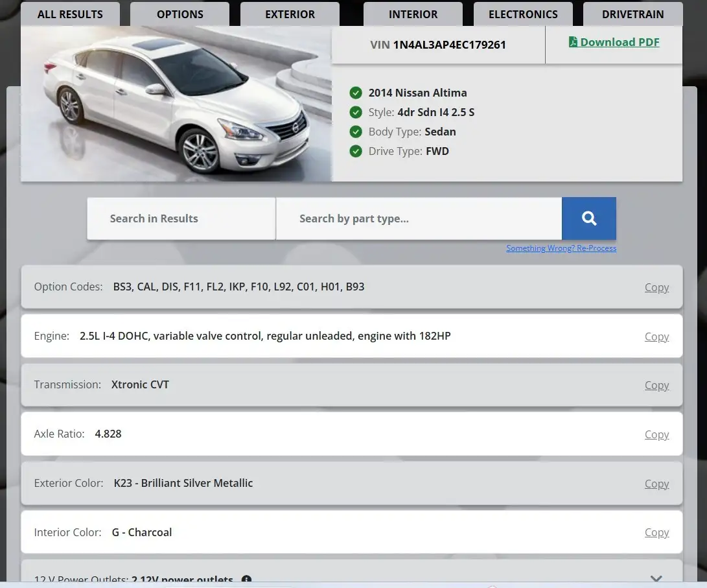This screenshot has width=707, height=588.
Task: Switch to the EXTERIOR tab
Action: 290,14
